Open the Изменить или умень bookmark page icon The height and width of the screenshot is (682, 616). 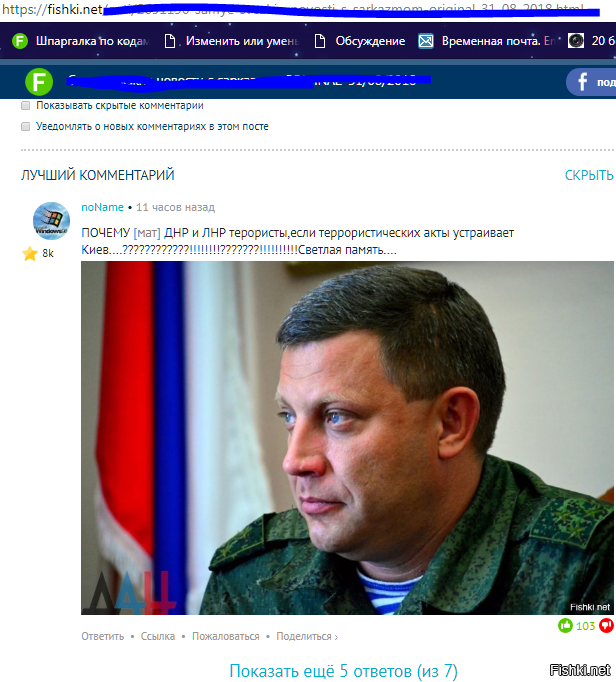tap(170, 41)
